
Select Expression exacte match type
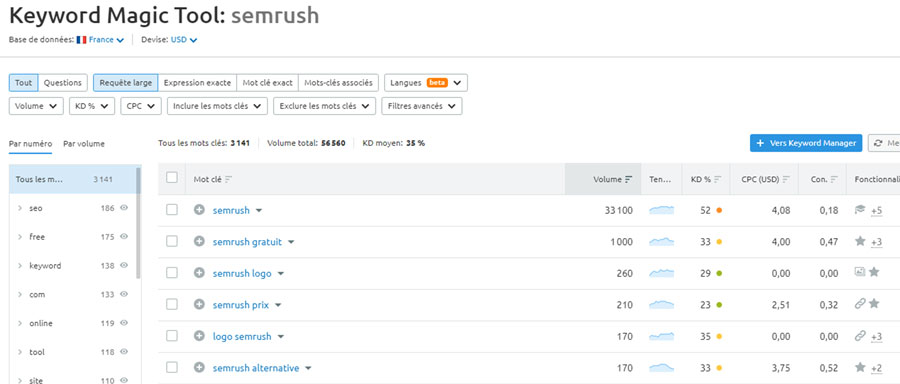(x=197, y=83)
